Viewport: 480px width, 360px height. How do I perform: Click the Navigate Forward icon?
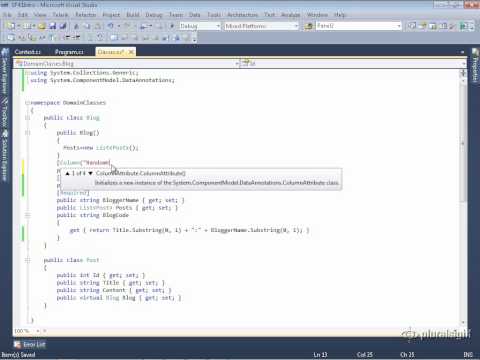159,26
